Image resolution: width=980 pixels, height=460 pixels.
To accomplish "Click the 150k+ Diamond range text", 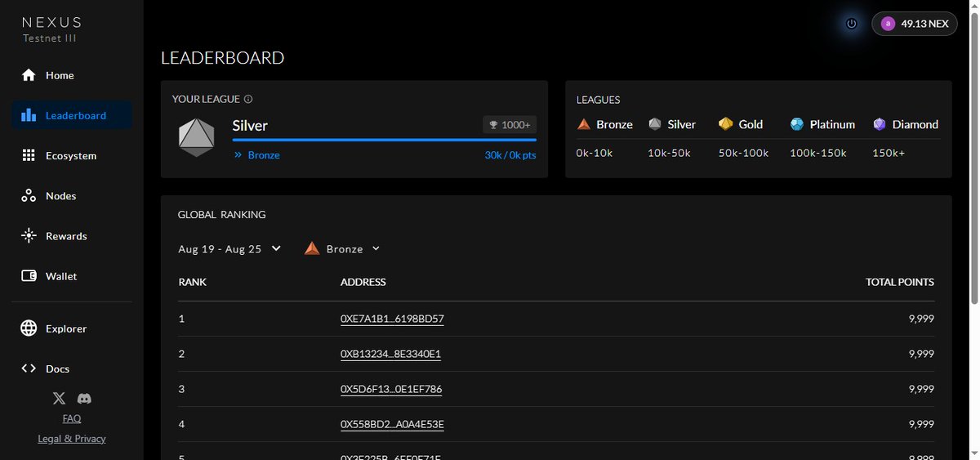I will click(x=889, y=153).
